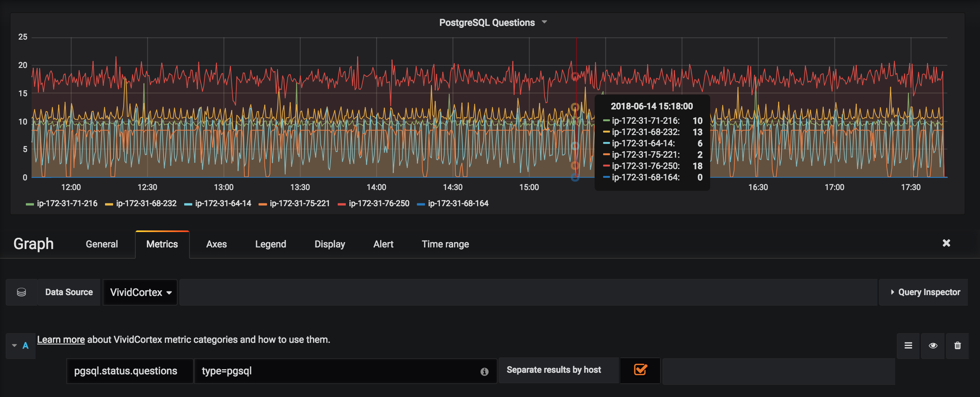Click the ip-172-31-64-14 legend color swatch
Image resolution: width=980 pixels, height=397 pixels.
[x=188, y=204]
